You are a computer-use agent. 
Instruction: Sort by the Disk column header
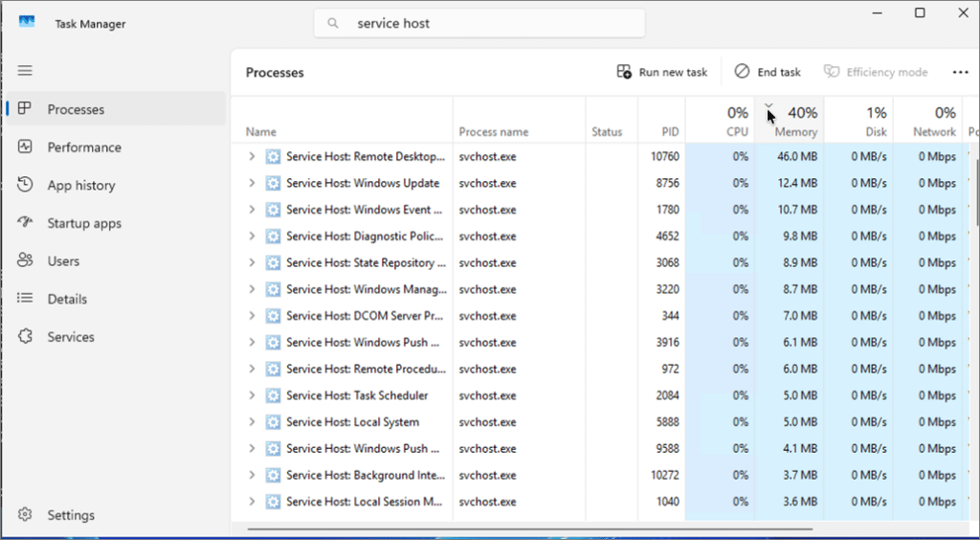click(858, 120)
